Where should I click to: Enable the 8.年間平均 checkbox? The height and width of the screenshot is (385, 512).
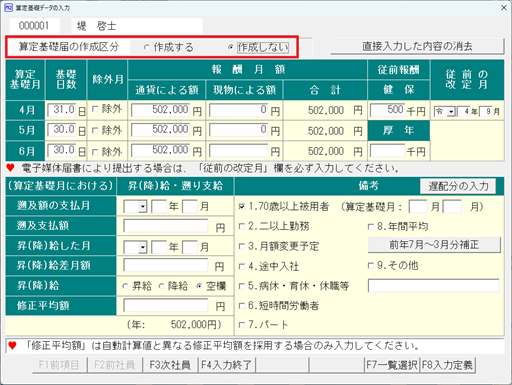point(370,227)
